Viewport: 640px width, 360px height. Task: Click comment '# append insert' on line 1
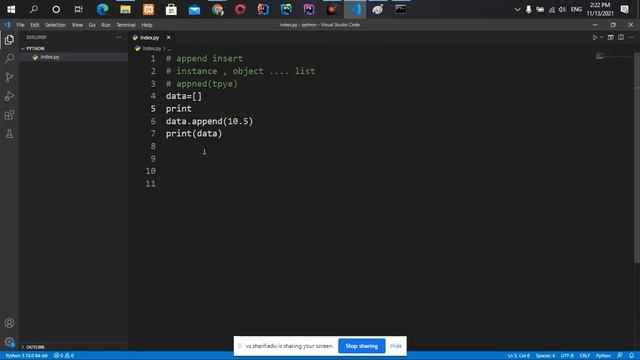point(204,59)
